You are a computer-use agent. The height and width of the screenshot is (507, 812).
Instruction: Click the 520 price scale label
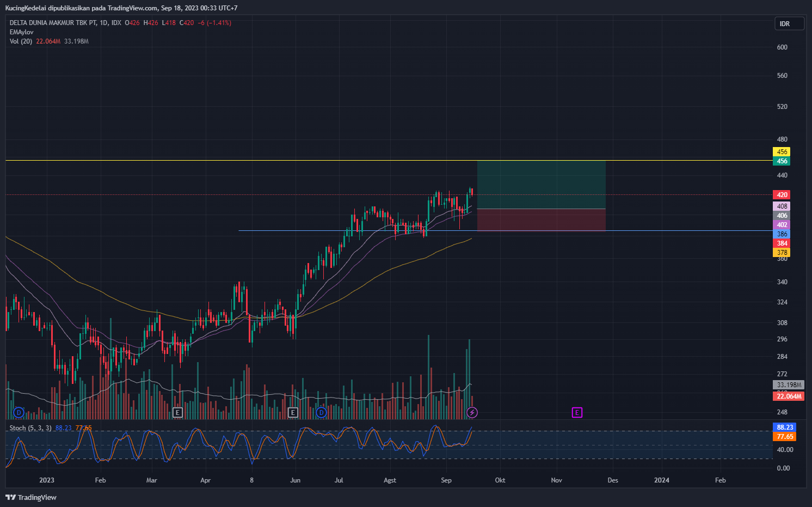click(782, 107)
